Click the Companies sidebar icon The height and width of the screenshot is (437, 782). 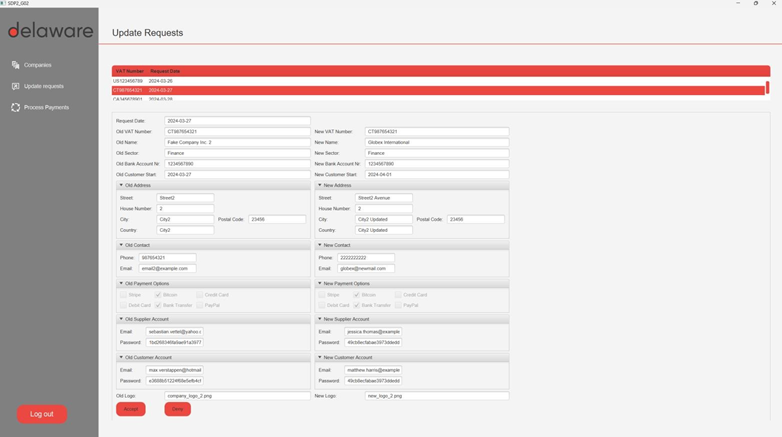(x=15, y=65)
